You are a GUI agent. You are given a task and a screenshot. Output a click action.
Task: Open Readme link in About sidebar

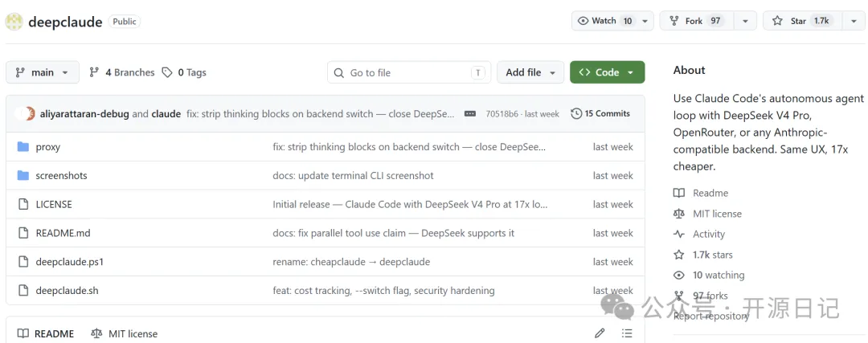[710, 193]
